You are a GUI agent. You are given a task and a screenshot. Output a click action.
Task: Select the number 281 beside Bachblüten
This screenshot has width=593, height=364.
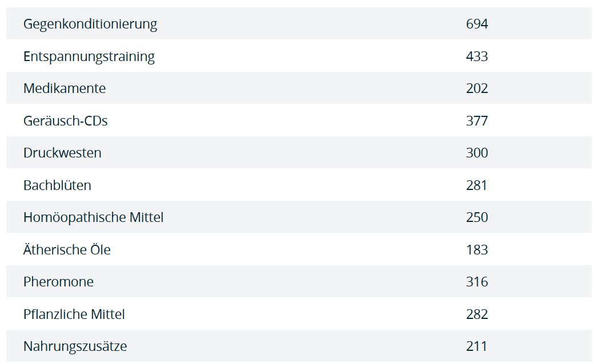coord(476,185)
